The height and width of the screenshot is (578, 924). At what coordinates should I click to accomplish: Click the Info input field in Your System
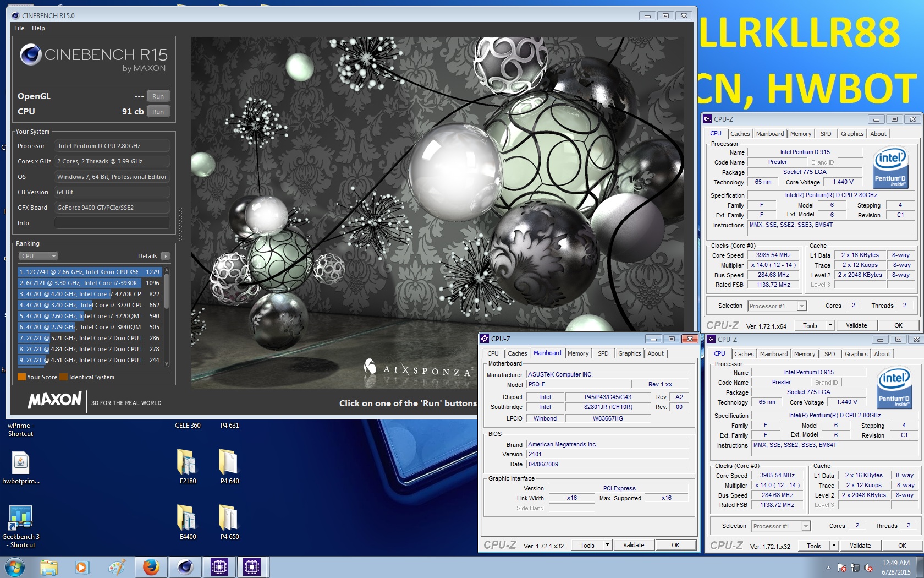(x=112, y=223)
